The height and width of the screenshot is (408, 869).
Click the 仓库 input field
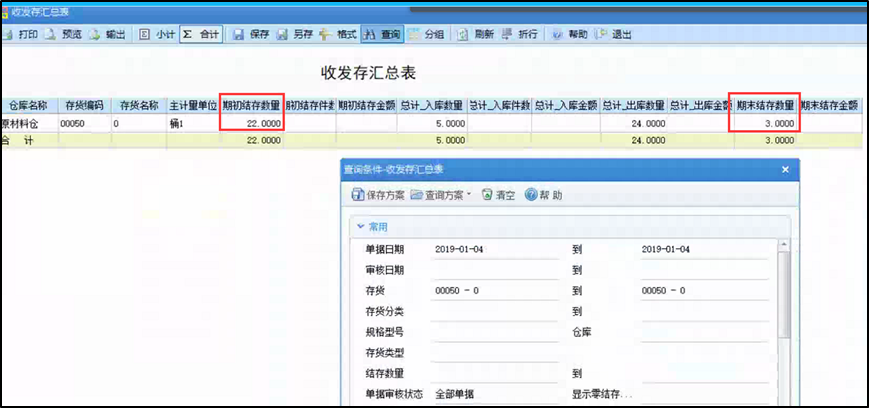coord(704,332)
